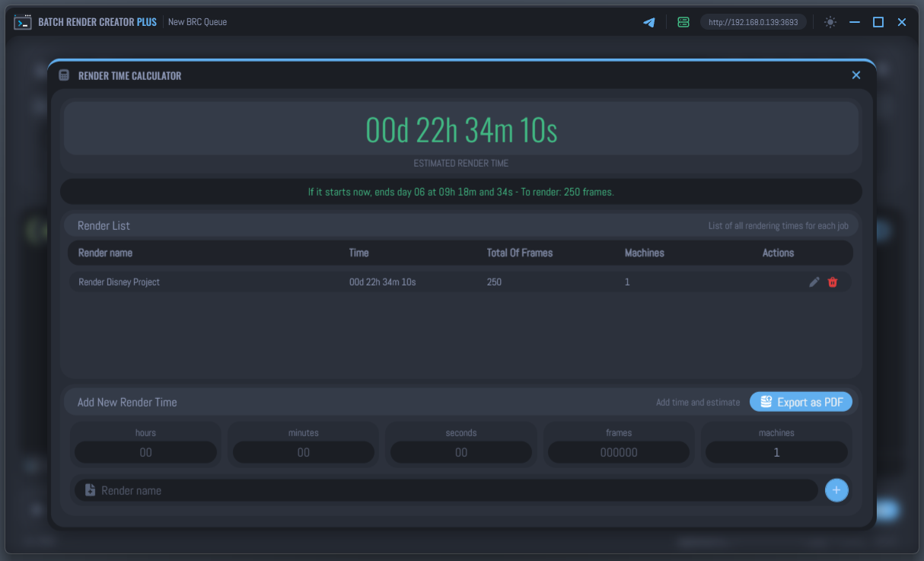Click the calculator icon in dialog header
Screen dimensions: 924x561
click(64, 75)
